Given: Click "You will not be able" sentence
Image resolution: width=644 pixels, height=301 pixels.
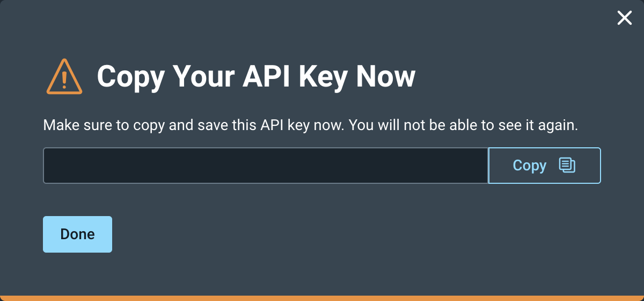Looking at the screenshot, I should (x=464, y=126).
